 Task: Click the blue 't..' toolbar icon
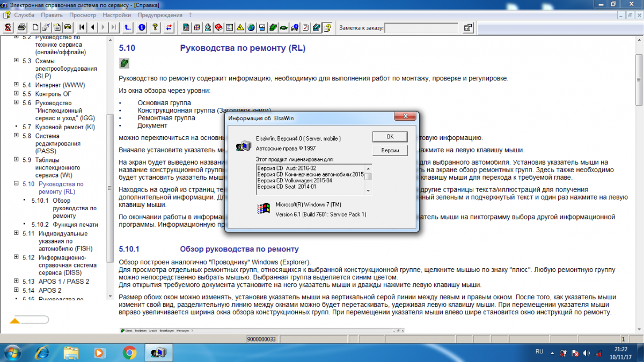point(128,27)
